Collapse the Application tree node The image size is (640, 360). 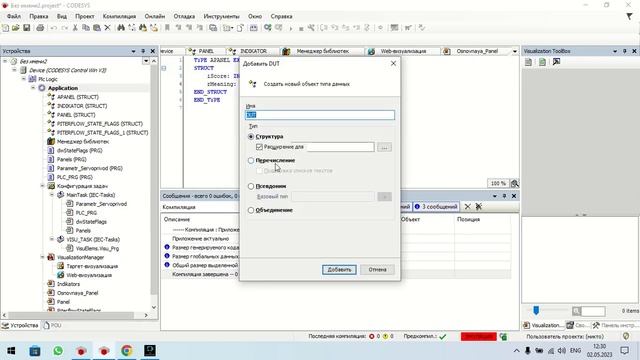(x=33, y=88)
